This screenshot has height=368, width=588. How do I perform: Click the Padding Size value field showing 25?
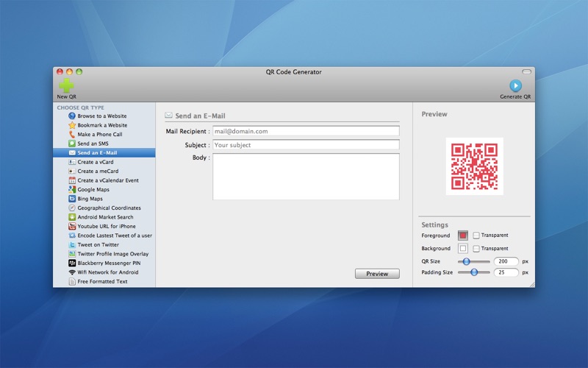[x=506, y=272]
